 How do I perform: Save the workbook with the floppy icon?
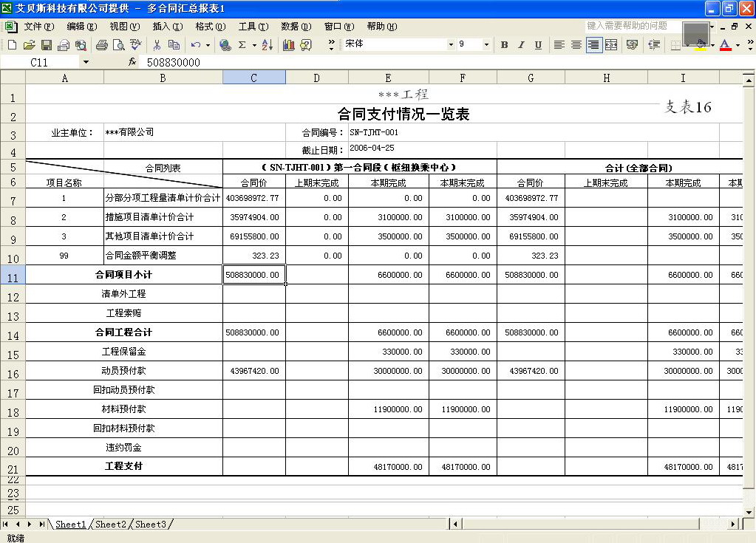click(x=47, y=45)
